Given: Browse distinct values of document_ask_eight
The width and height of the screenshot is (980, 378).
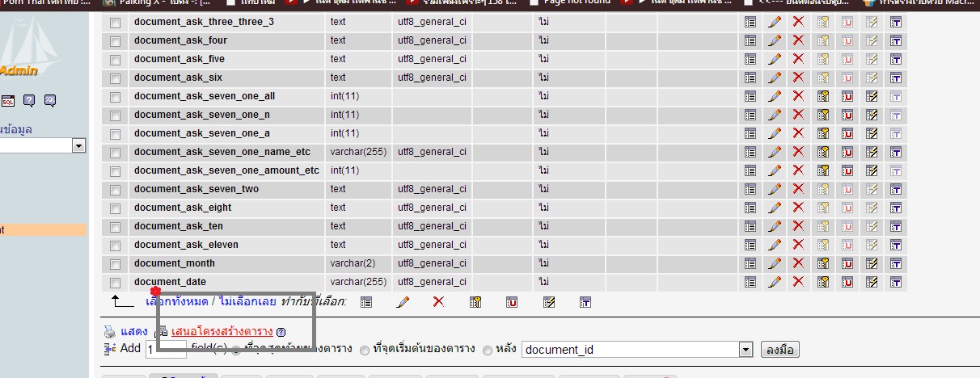Looking at the screenshot, I should pyautogui.click(x=750, y=208).
